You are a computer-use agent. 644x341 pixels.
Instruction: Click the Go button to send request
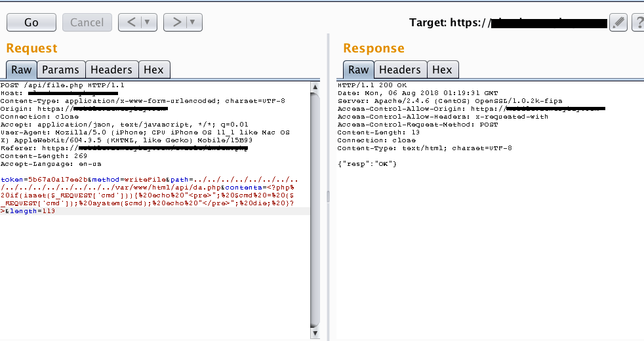pyautogui.click(x=31, y=22)
